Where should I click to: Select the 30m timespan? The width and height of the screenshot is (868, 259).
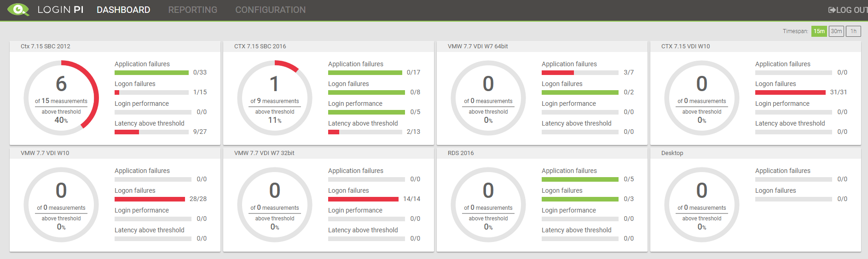tap(836, 31)
